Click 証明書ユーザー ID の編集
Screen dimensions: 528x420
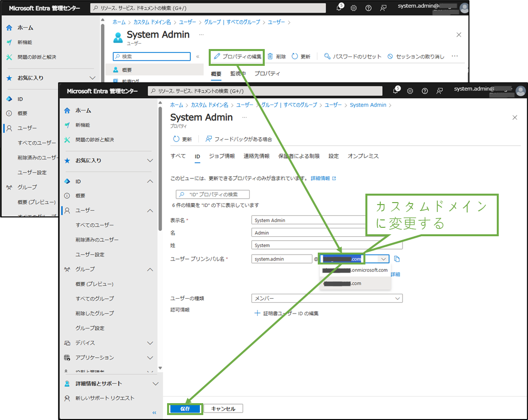287,314
